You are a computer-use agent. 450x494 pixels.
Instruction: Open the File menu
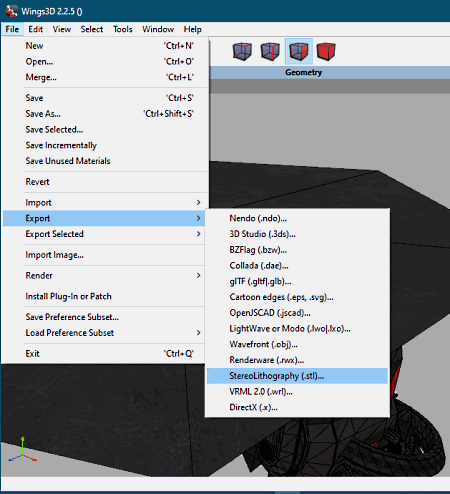pos(12,29)
